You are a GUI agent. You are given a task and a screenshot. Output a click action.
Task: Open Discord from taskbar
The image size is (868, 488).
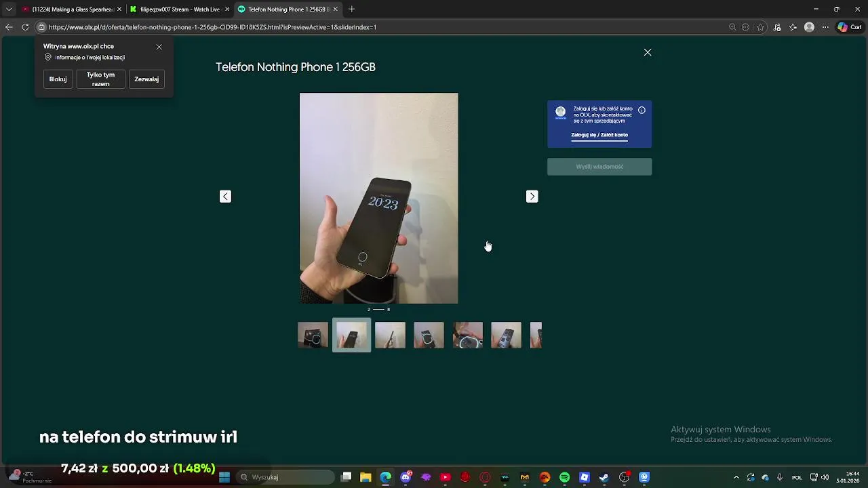pos(406,477)
